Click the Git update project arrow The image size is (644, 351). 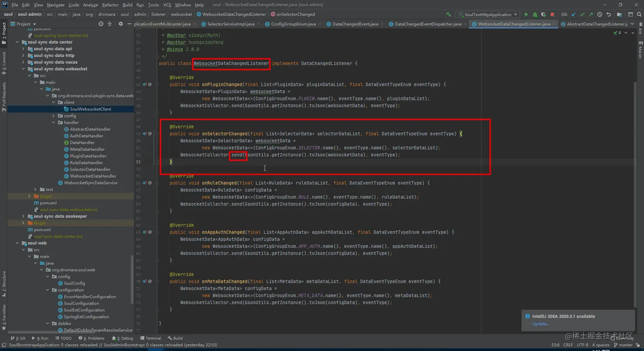point(574,14)
